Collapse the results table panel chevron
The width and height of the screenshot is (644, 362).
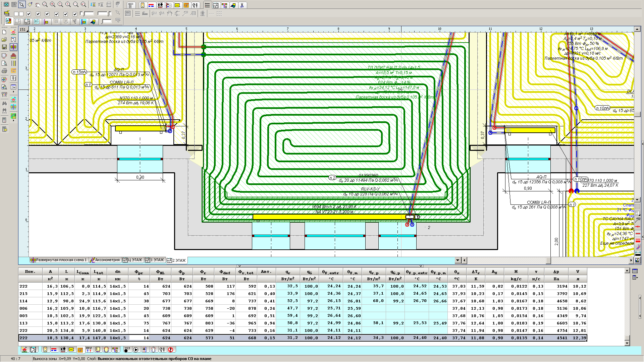(239, 266)
